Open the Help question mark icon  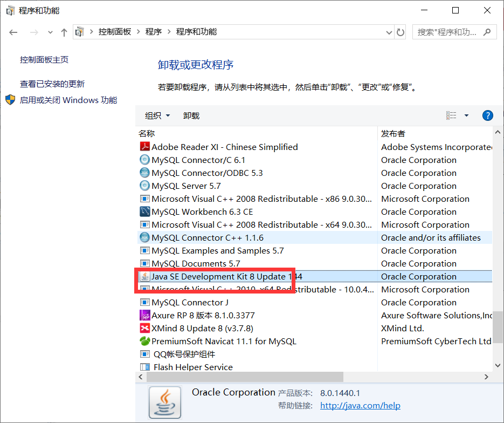click(x=487, y=115)
